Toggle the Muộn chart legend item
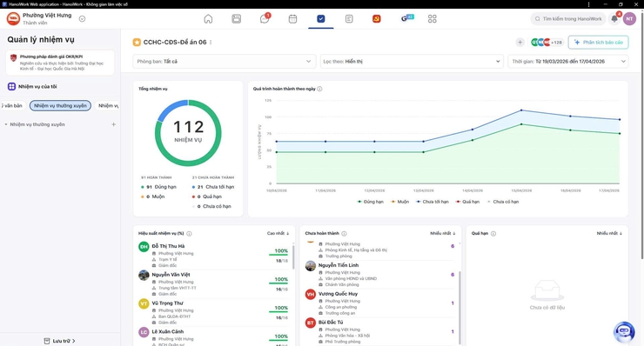Screen dimensions: 644x346 tap(399, 202)
